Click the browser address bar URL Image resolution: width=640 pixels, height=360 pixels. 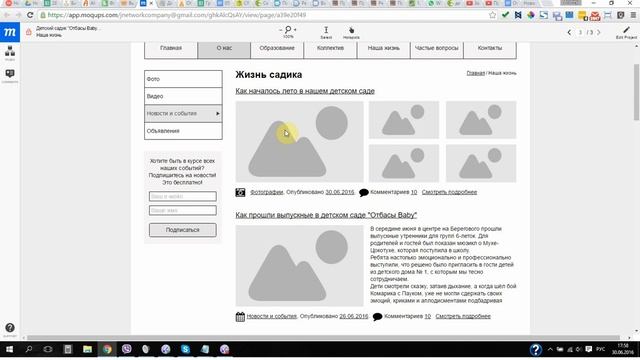(177, 15)
